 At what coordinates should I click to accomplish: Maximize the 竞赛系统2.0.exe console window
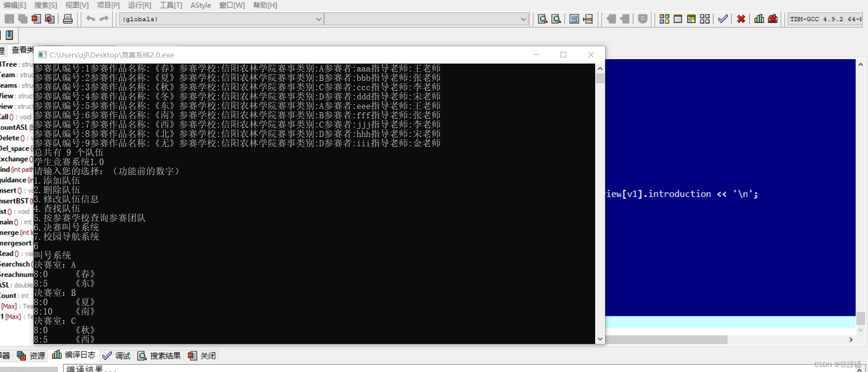pyautogui.click(x=563, y=55)
